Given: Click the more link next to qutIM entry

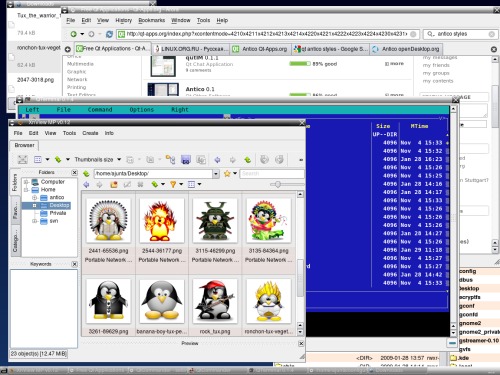Looking at the screenshot, I should (x=394, y=63).
